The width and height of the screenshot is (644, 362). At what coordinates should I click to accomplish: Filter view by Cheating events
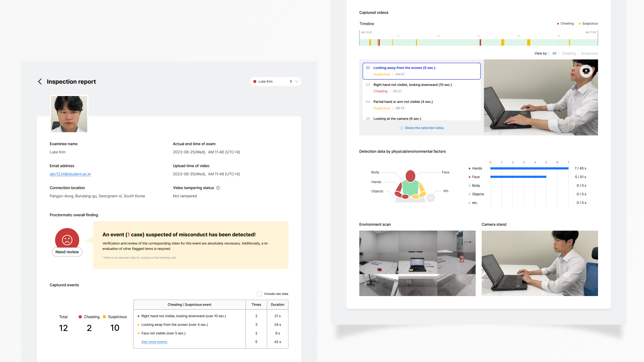coord(569,53)
